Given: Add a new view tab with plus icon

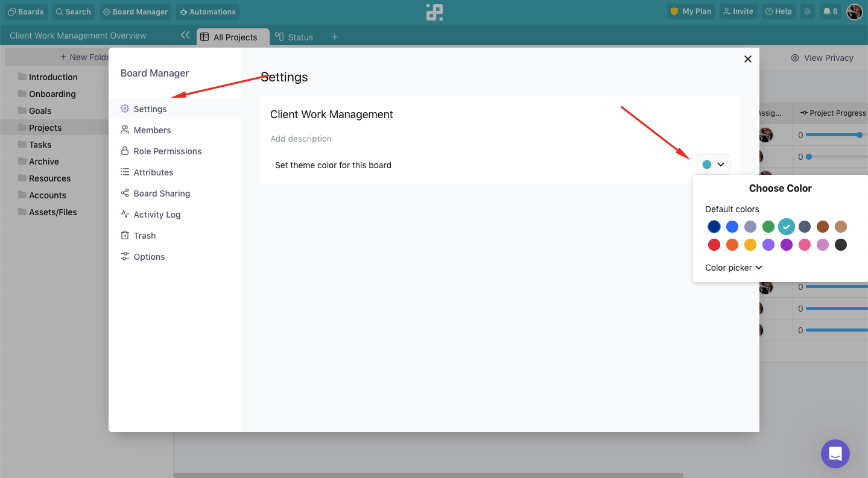Looking at the screenshot, I should (x=335, y=37).
